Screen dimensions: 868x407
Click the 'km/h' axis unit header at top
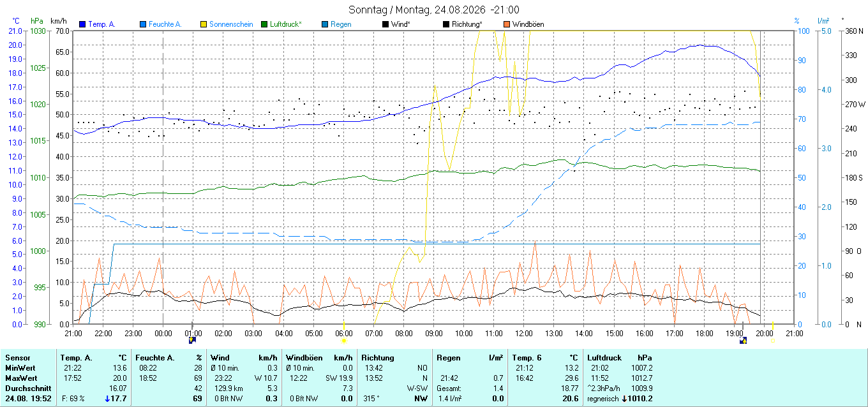coord(58,21)
